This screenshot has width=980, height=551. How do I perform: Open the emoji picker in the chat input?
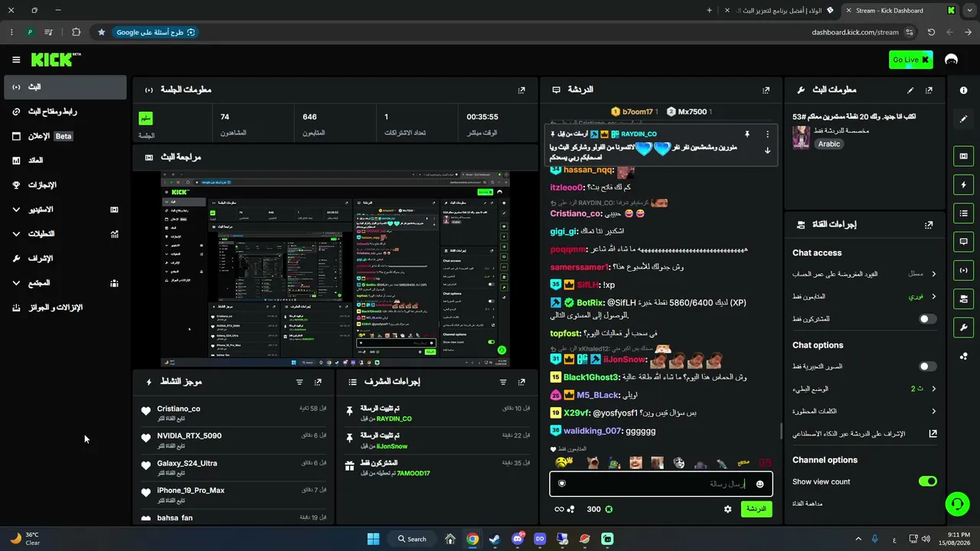tap(759, 484)
